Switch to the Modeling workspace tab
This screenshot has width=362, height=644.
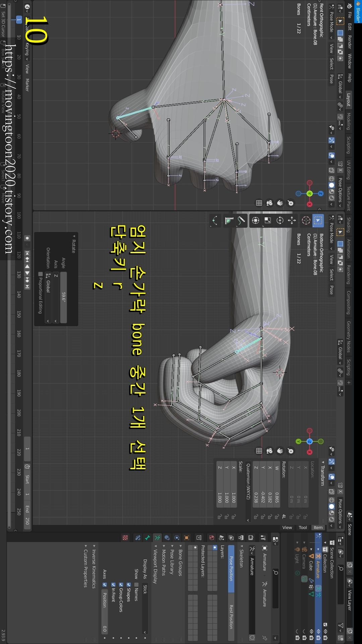pos(349,121)
